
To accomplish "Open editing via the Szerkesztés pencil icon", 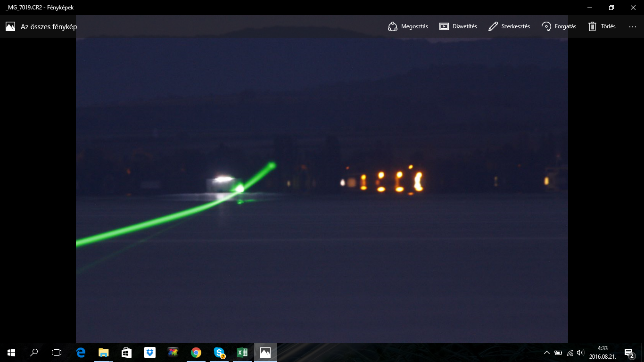I will pos(493,26).
